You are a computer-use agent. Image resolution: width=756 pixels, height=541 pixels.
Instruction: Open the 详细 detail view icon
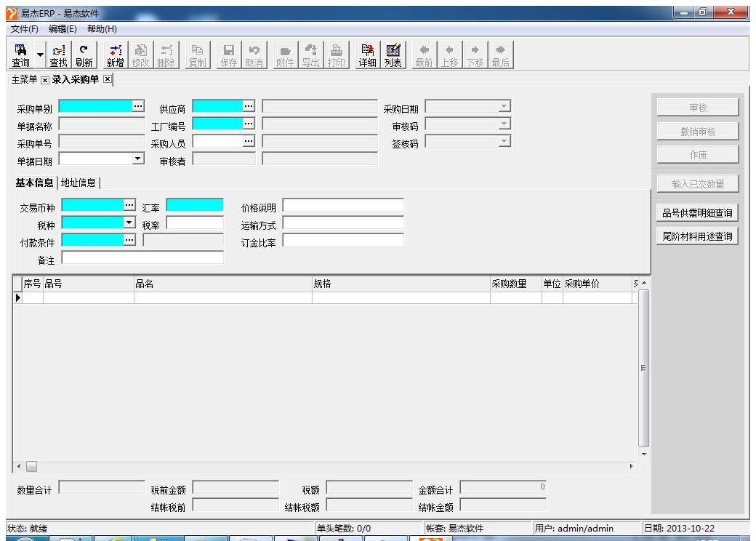[x=367, y=55]
